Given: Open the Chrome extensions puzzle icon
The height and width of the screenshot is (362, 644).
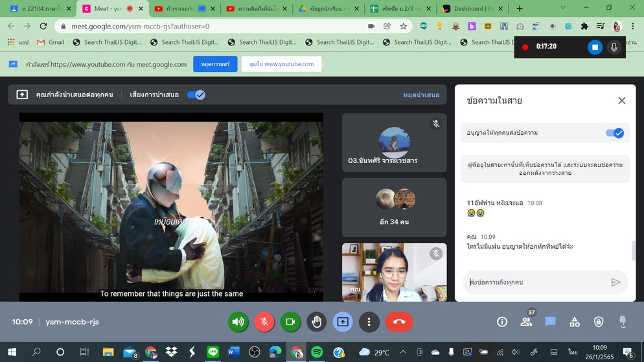Looking at the screenshot, I should (584, 27).
